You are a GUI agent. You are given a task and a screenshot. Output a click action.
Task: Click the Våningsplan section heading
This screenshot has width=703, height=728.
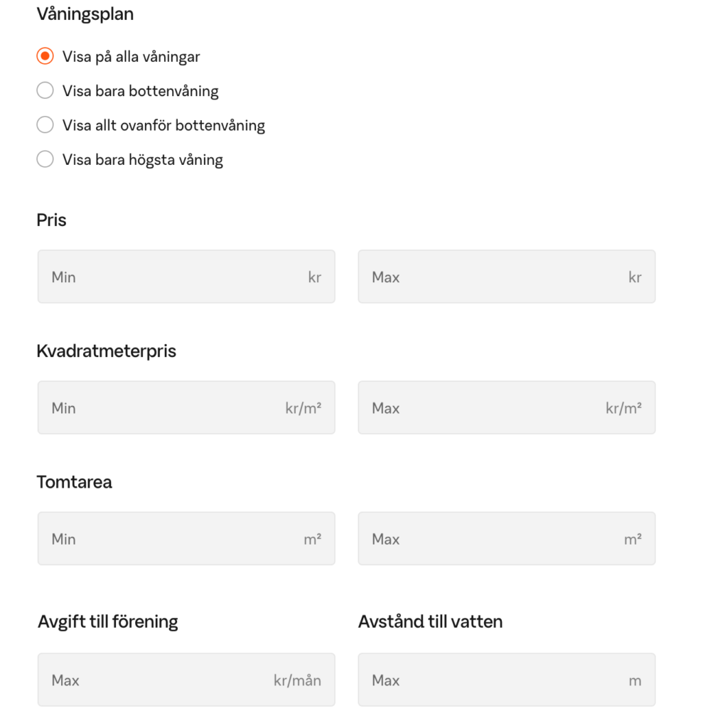tap(85, 15)
